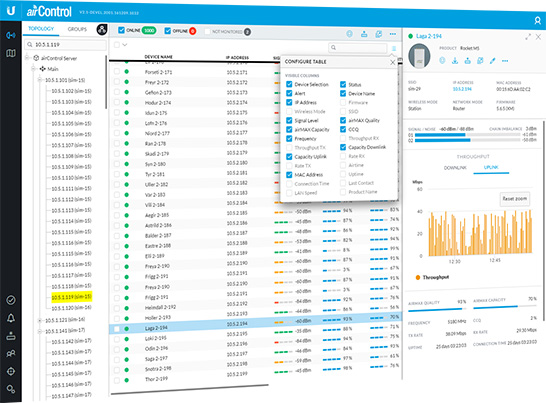Screen dimensions: 546x403
Task: Select highlighted 10.5.1.119 (sim-15) tree item
Action: 72,297
